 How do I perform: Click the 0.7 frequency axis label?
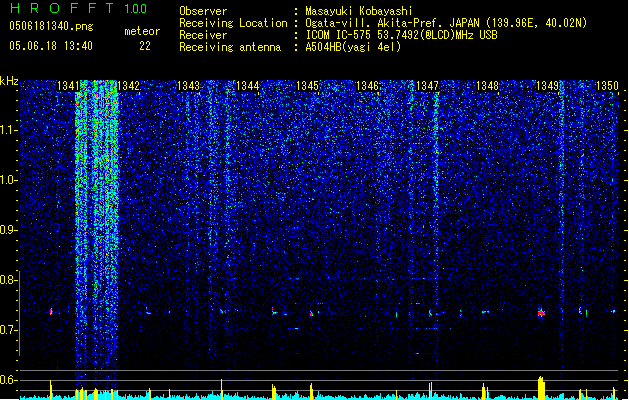point(8,330)
